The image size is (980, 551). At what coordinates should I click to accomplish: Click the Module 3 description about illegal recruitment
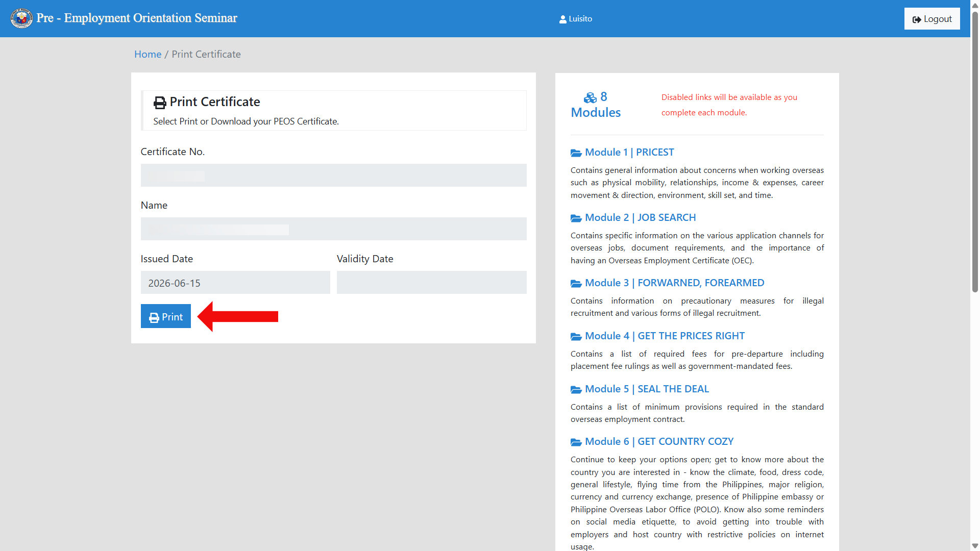(x=697, y=307)
